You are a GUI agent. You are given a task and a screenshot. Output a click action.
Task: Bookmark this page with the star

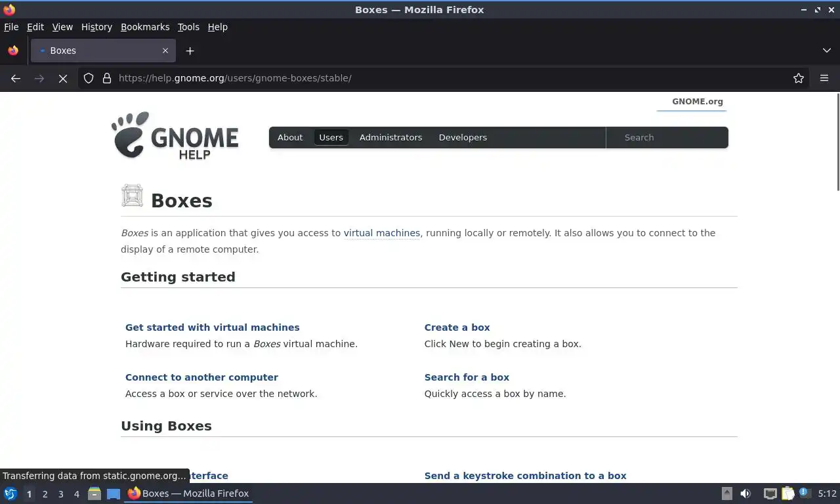[x=799, y=78]
